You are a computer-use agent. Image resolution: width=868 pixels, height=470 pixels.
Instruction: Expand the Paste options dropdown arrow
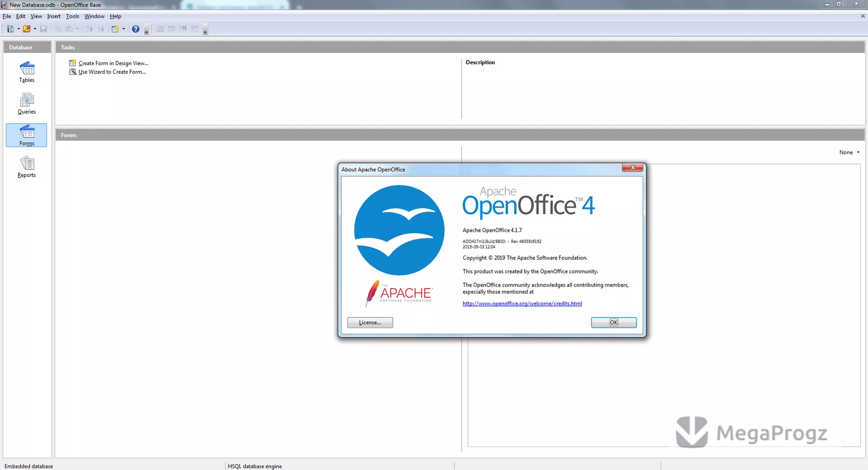point(77,29)
